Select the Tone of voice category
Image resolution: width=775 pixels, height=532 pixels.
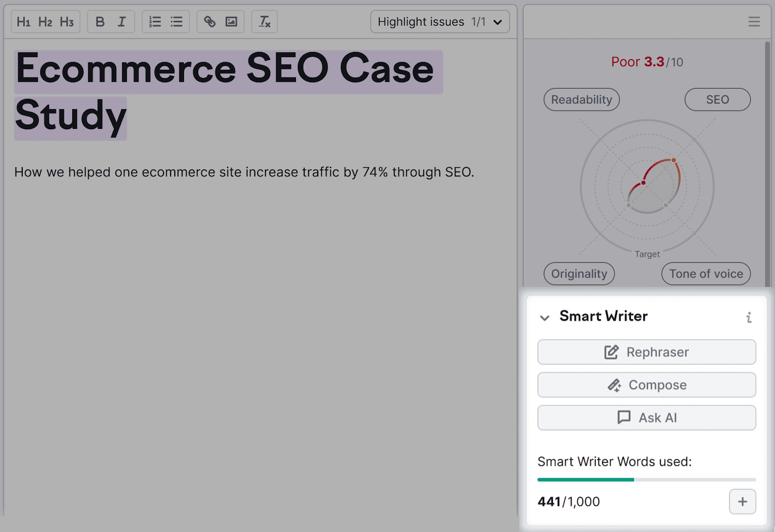(706, 274)
